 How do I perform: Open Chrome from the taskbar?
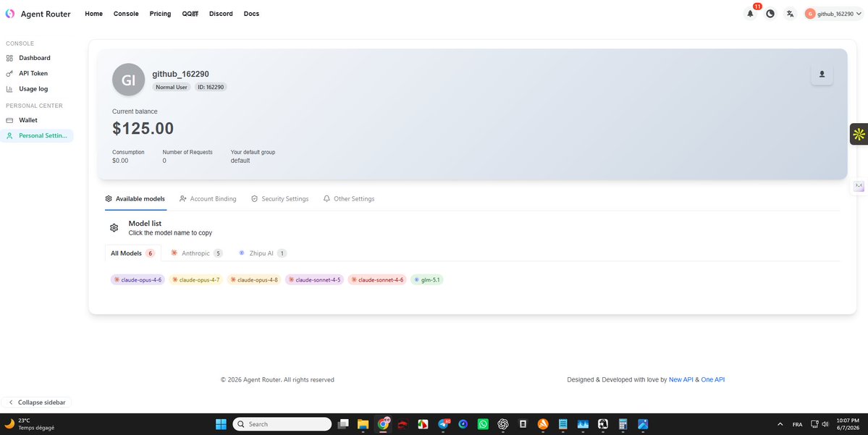[383, 424]
